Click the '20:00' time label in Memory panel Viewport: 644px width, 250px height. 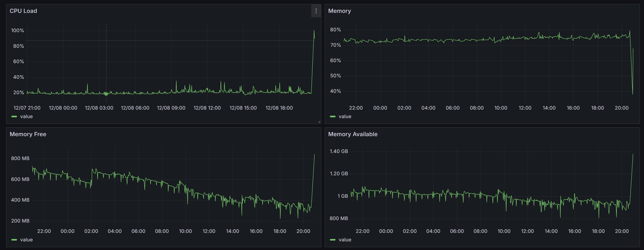621,108
